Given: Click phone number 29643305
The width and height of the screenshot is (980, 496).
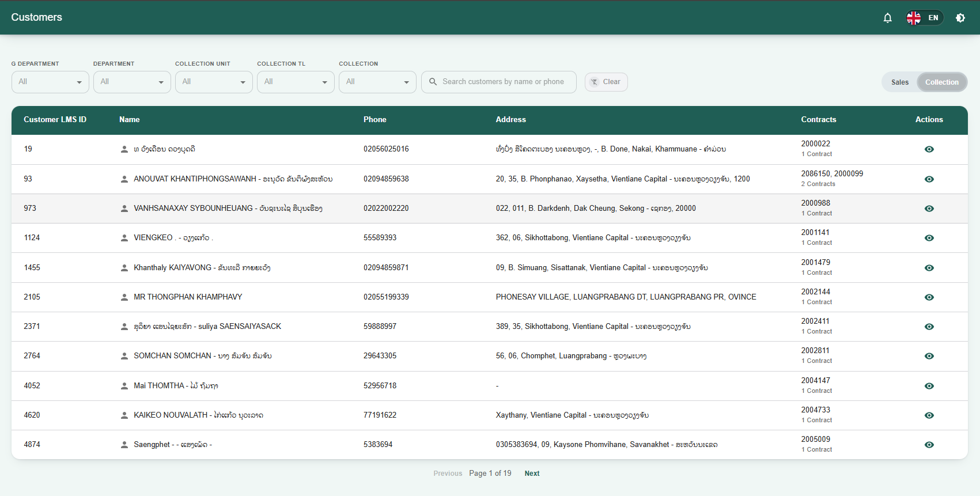Looking at the screenshot, I should point(380,356).
